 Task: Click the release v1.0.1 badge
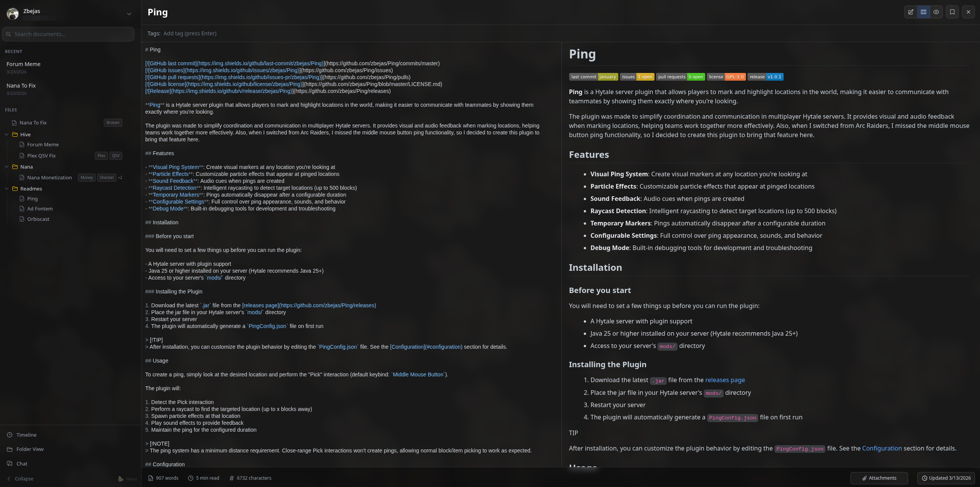click(x=765, y=77)
